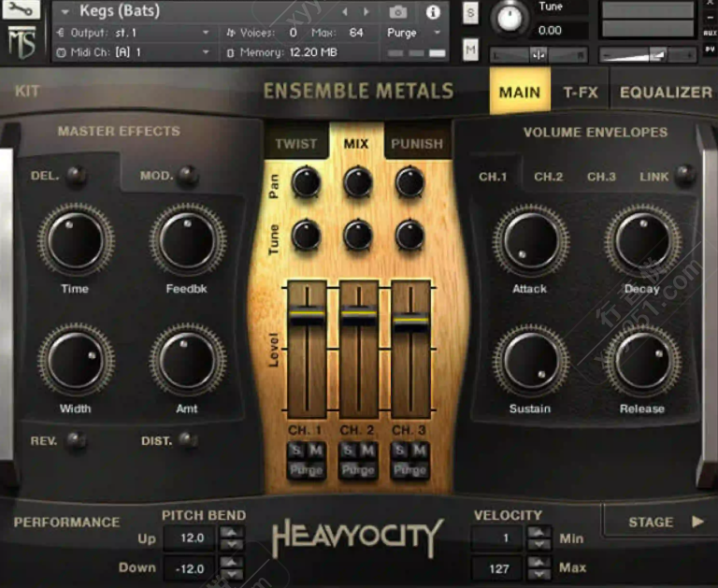Open the KIT selector
The height and width of the screenshot is (588, 718).
(27, 91)
